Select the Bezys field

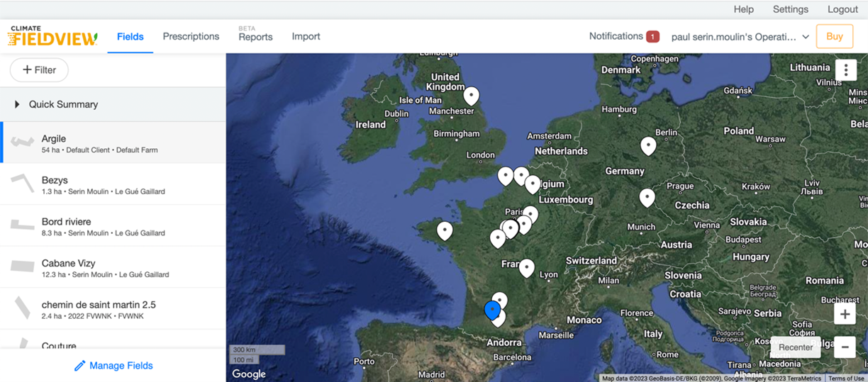(113, 184)
